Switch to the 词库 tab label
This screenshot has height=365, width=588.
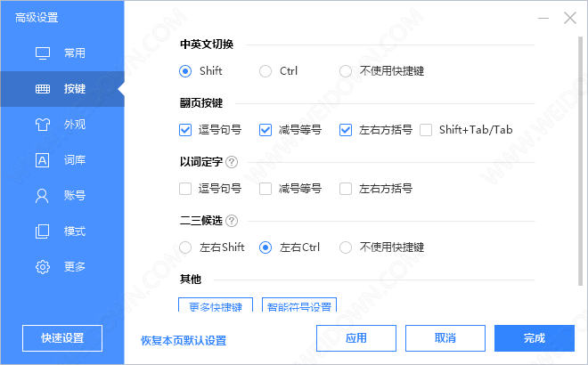(x=75, y=160)
